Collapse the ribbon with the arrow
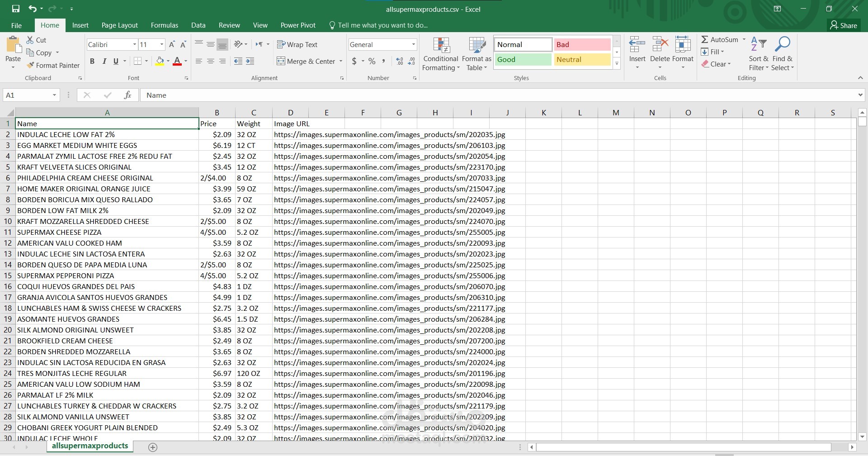Screen dimensions: 868x456 pyautogui.click(x=860, y=78)
